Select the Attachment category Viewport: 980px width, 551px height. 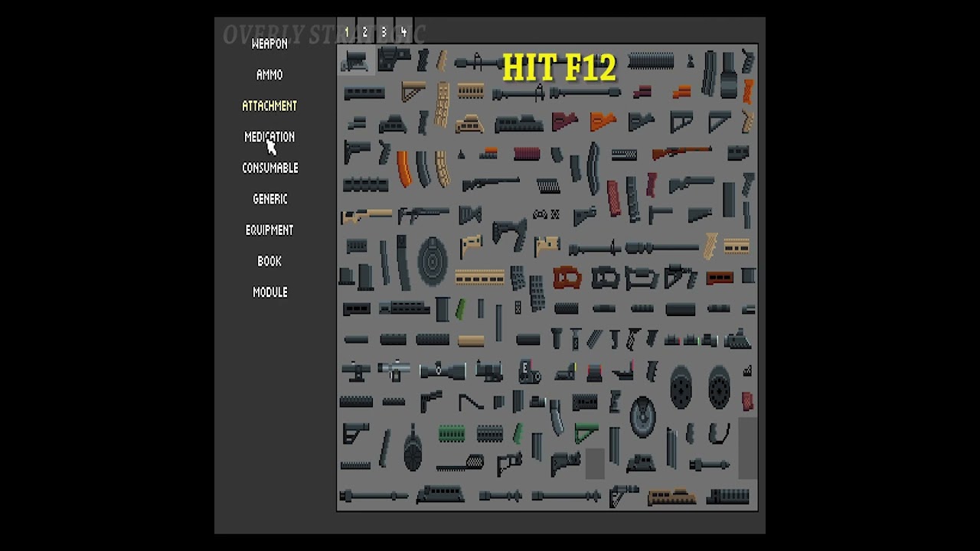[x=269, y=106]
